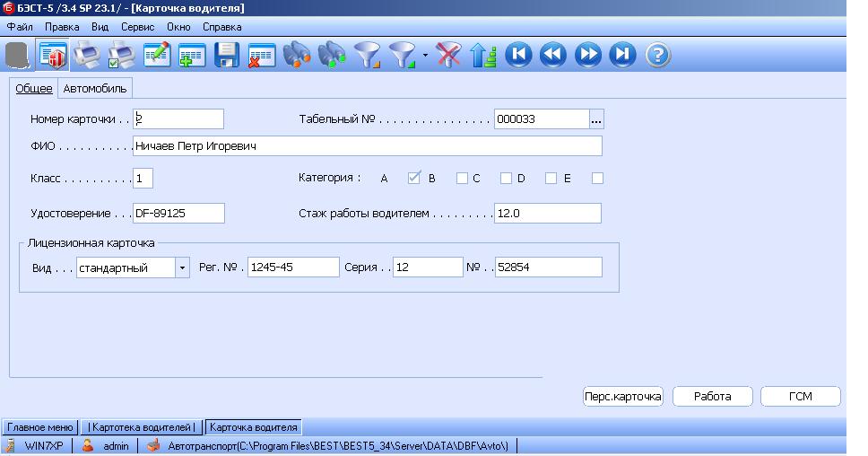Go to the last record

pos(622,56)
